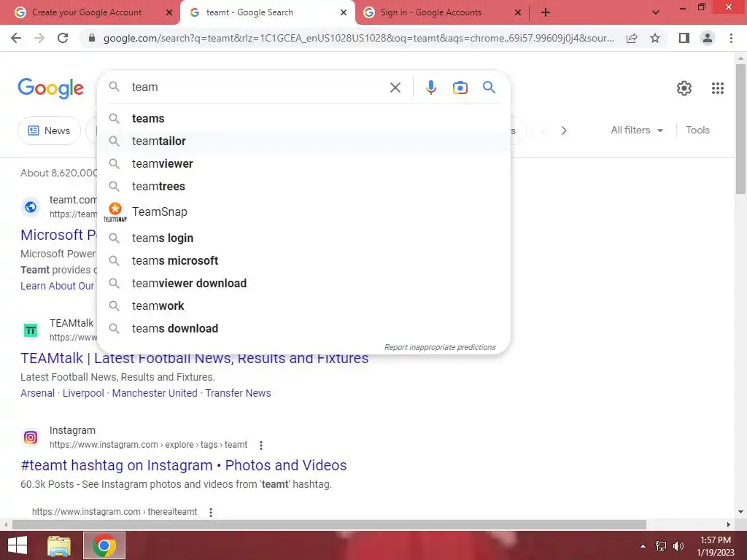Screen dimensions: 747x560
Task: Submit search using the magnifier button
Action: pyautogui.click(x=489, y=87)
